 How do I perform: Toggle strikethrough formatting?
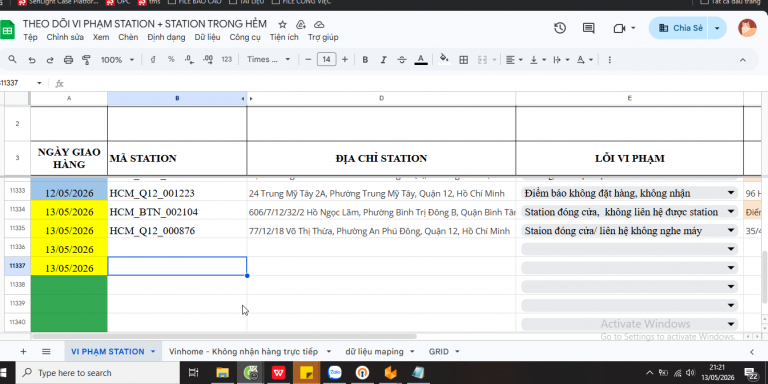402,60
